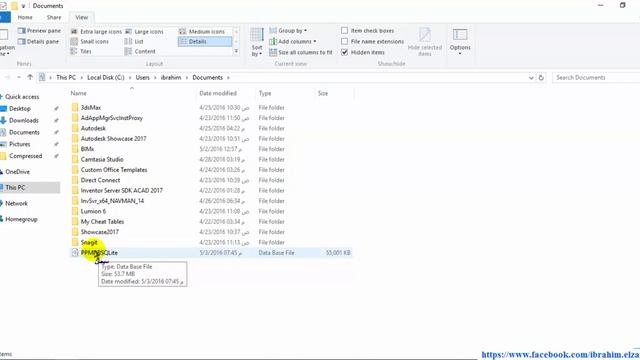Open Documents in navigation pane

tap(24, 132)
